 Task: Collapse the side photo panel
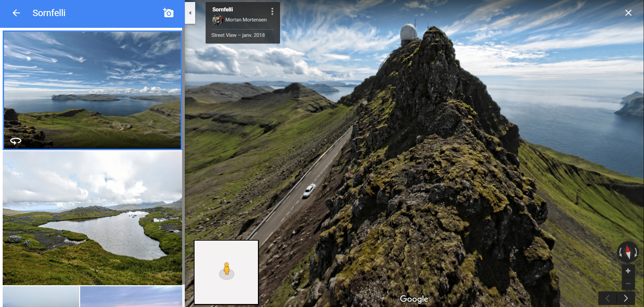[x=190, y=13]
